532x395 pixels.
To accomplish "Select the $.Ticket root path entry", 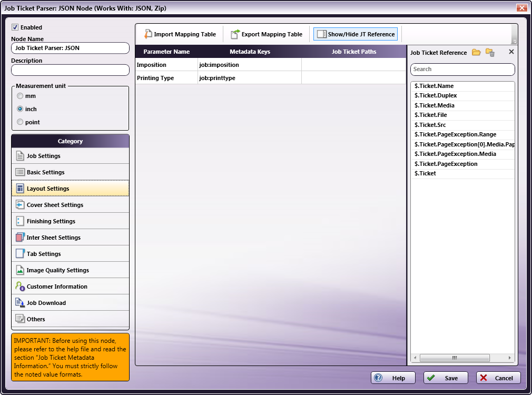I will (462, 173).
